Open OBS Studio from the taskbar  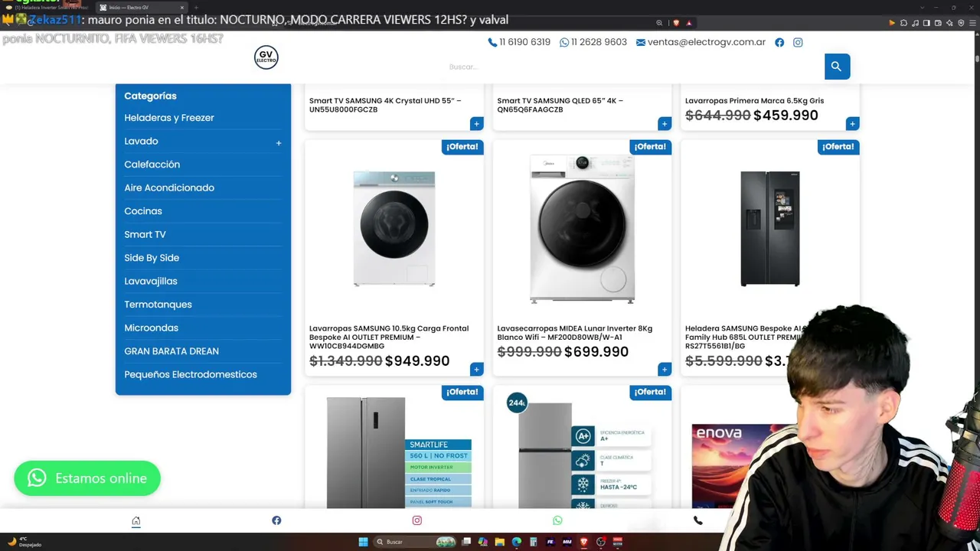coord(600,542)
